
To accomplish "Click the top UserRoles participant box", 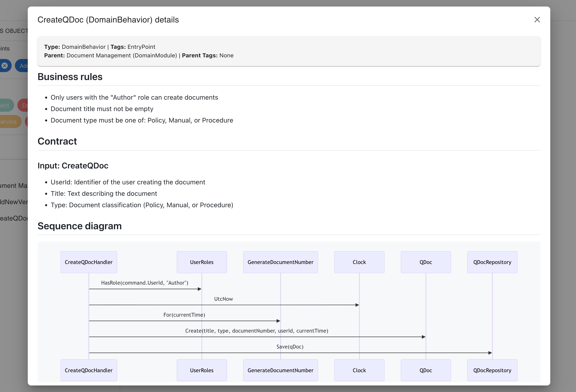I will click(x=201, y=262).
